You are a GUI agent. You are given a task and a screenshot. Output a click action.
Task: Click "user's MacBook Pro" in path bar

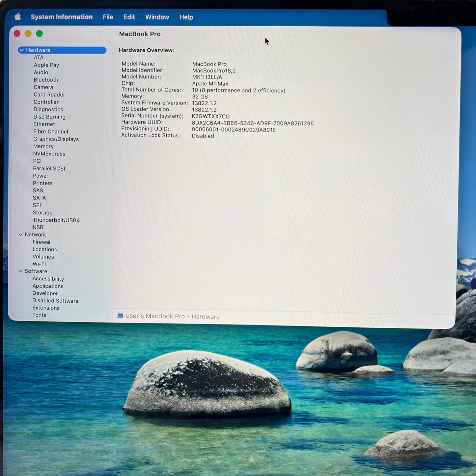click(x=155, y=316)
